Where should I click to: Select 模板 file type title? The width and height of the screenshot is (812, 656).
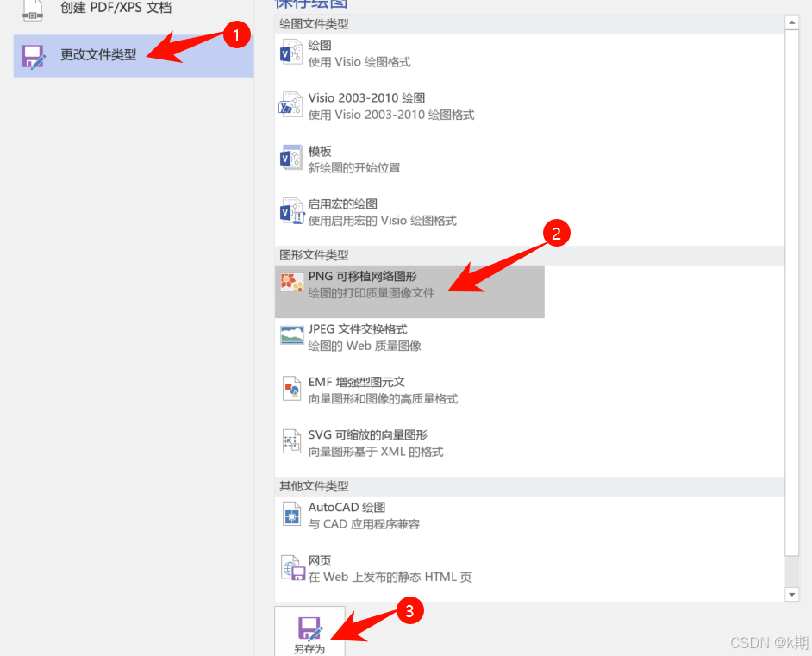(x=320, y=151)
